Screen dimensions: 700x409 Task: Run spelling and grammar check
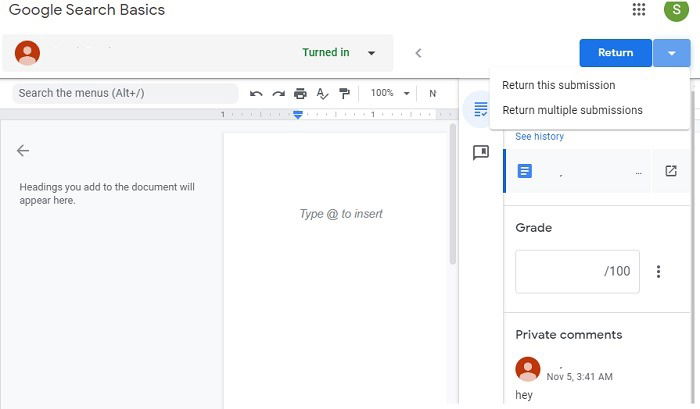coord(322,93)
